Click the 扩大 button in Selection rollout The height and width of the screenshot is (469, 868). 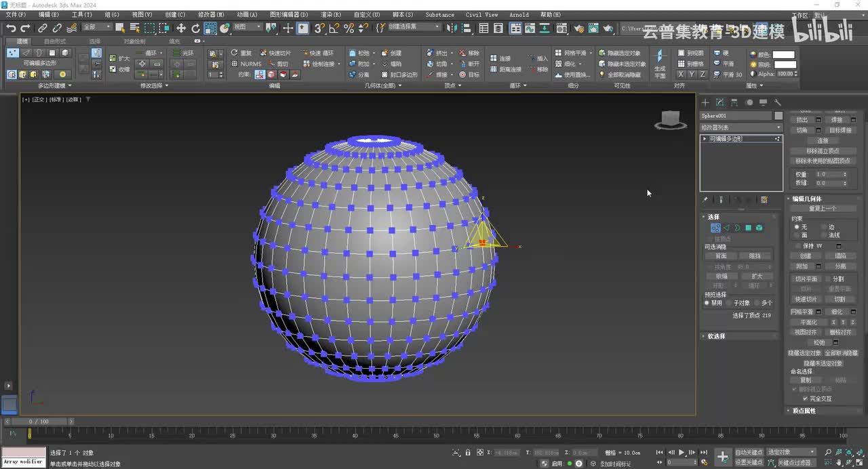[757, 276]
